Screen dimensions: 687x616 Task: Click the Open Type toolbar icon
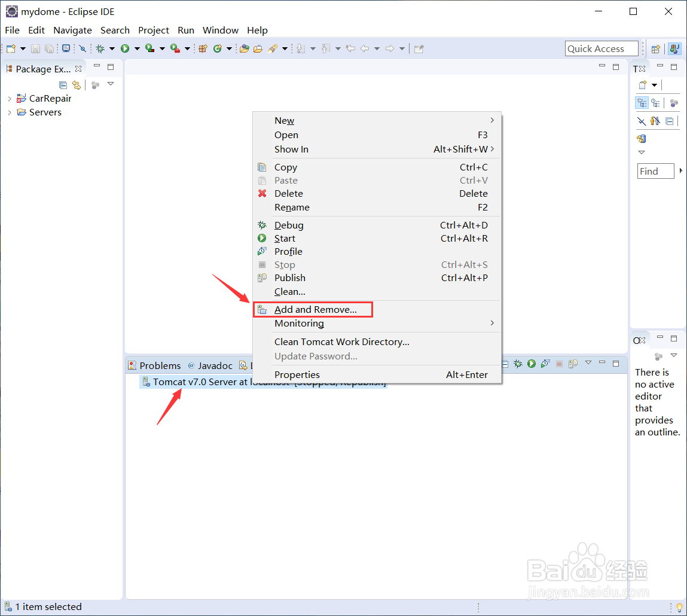point(245,48)
